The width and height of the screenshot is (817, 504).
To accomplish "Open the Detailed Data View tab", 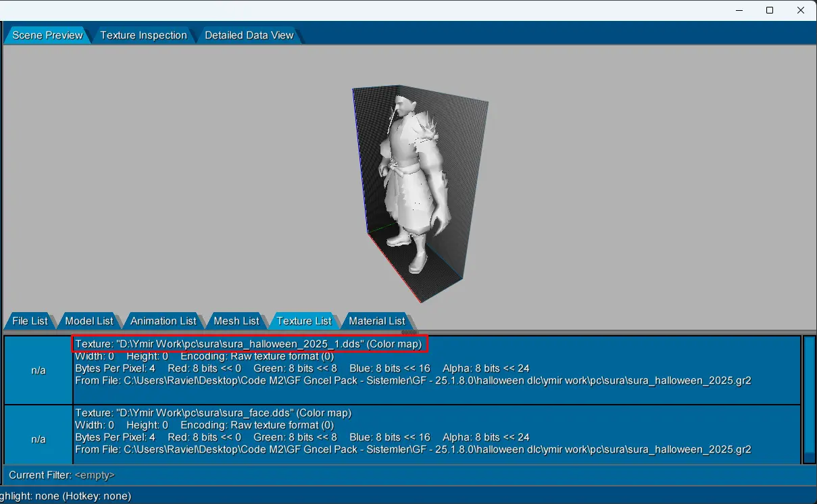I will (249, 35).
